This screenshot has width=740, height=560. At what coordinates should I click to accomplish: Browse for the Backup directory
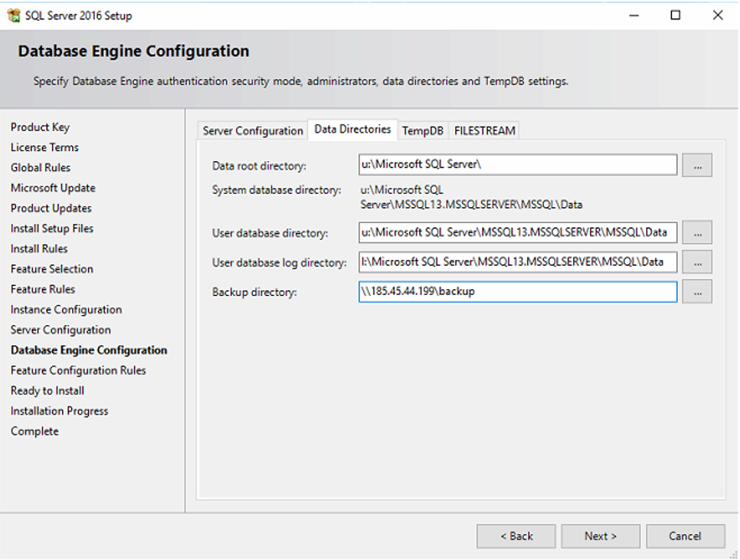[697, 293]
